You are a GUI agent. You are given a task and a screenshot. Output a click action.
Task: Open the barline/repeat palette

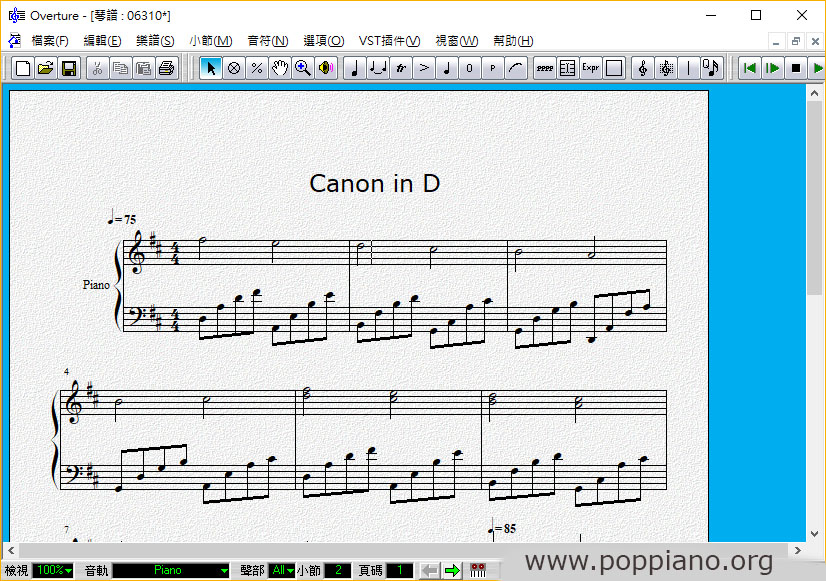567,68
